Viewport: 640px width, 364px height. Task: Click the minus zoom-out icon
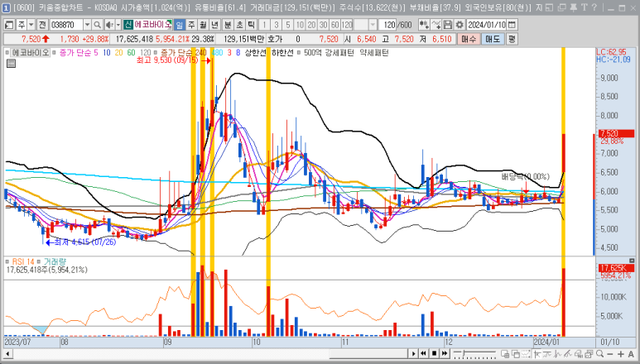point(610,354)
